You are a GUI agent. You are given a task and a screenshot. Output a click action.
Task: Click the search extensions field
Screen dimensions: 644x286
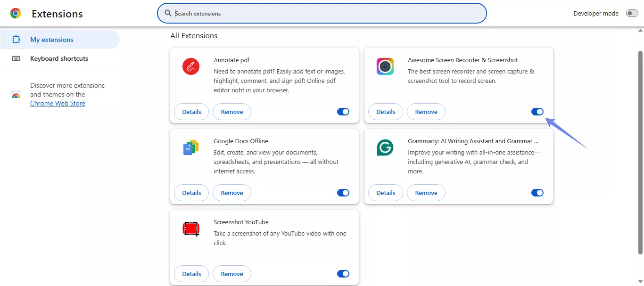322,13
